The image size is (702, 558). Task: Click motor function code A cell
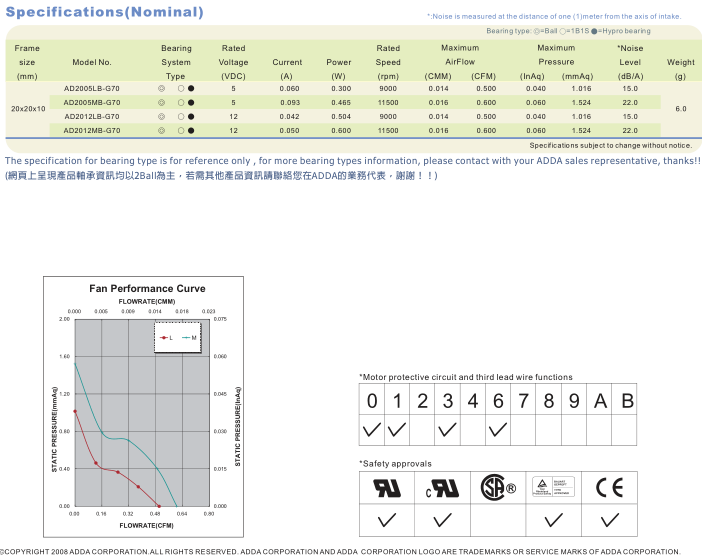tap(599, 401)
